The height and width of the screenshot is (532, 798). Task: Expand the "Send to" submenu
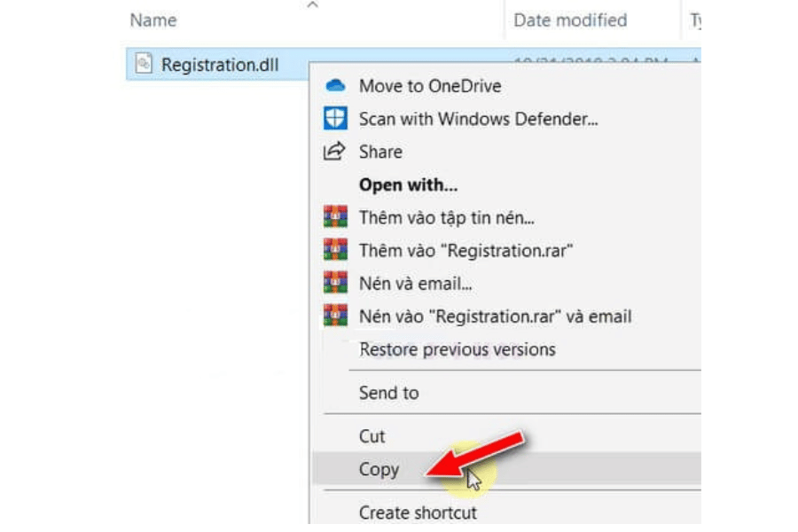(388, 392)
